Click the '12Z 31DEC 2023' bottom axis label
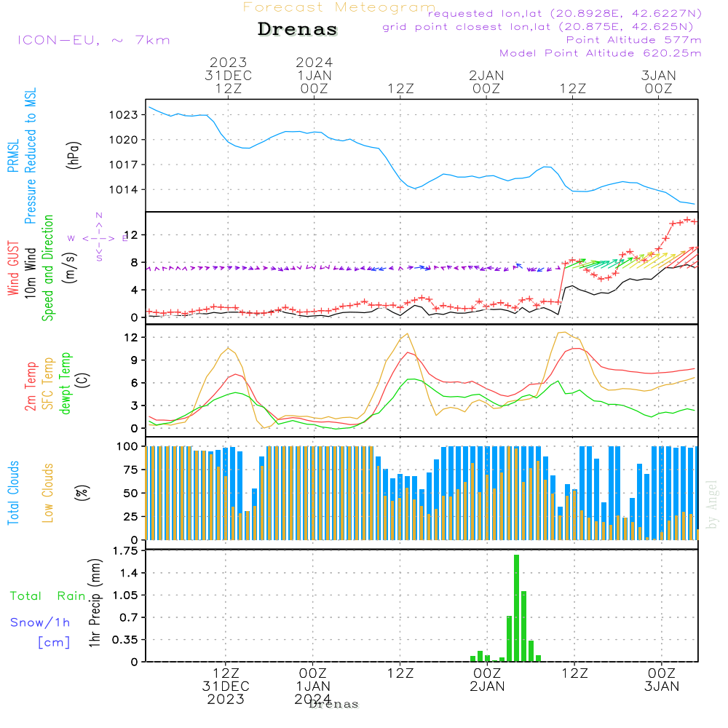The width and height of the screenshot is (728, 728). point(226,686)
